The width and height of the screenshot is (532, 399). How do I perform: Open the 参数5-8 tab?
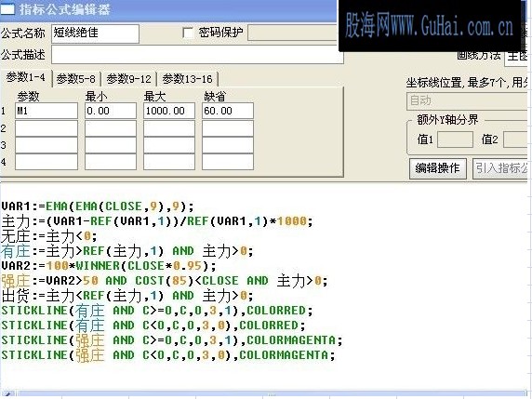point(75,79)
